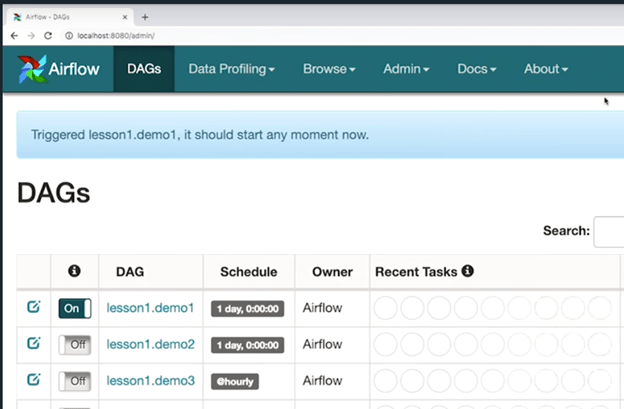This screenshot has height=409, width=624.
Task: Click the browser back arrow
Action: point(14,35)
